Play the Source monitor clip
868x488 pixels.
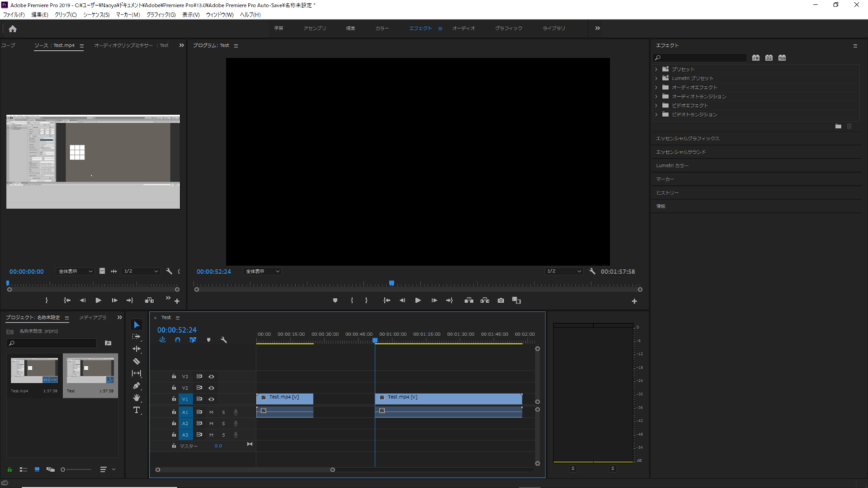point(98,300)
